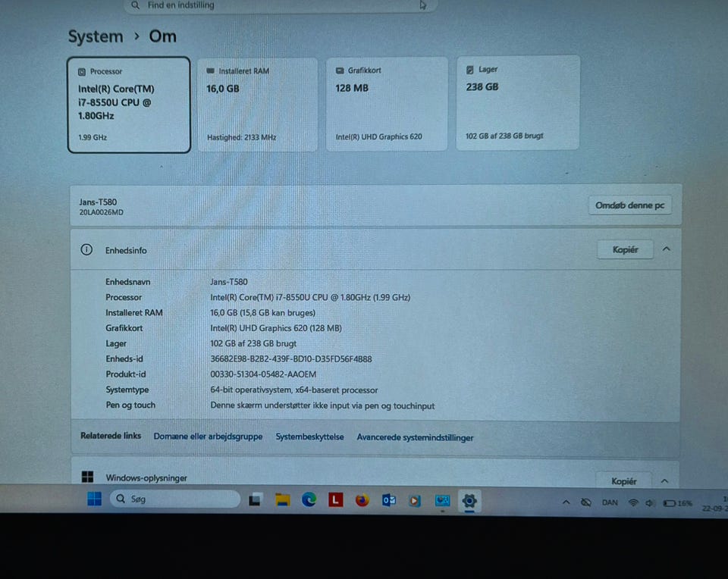The image size is (728, 579).
Task: Check the battery 16% indicator
Action: [x=677, y=503]
